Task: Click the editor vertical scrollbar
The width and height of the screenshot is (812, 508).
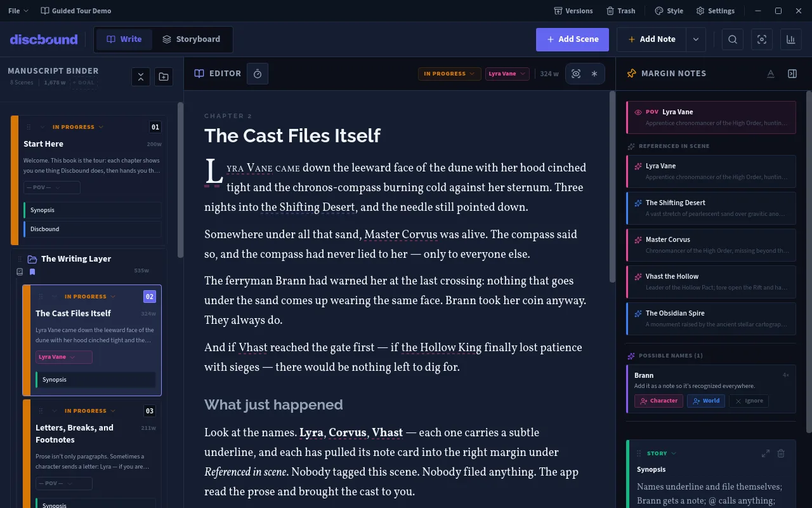Action: pos(612,187)
